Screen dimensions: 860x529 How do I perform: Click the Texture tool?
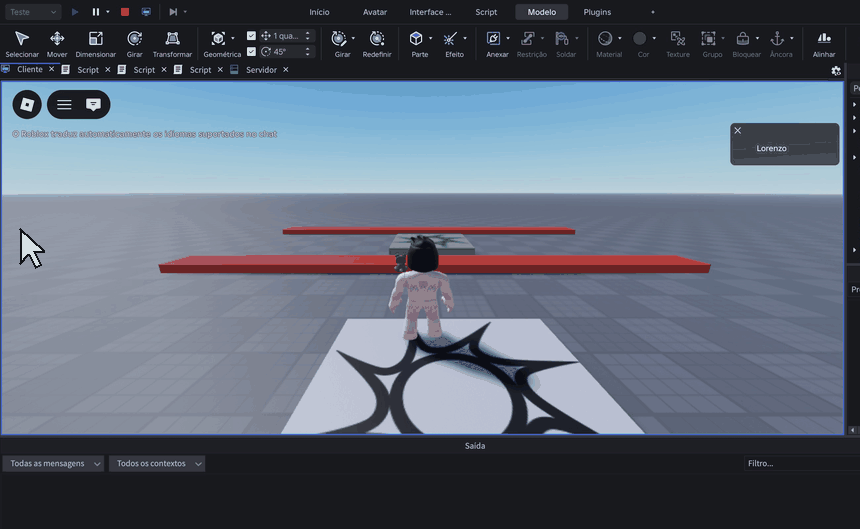click(x=678, y=44)
